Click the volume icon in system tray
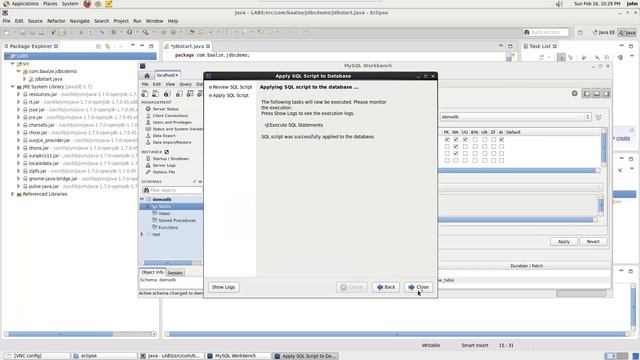 tap(559, 4)
